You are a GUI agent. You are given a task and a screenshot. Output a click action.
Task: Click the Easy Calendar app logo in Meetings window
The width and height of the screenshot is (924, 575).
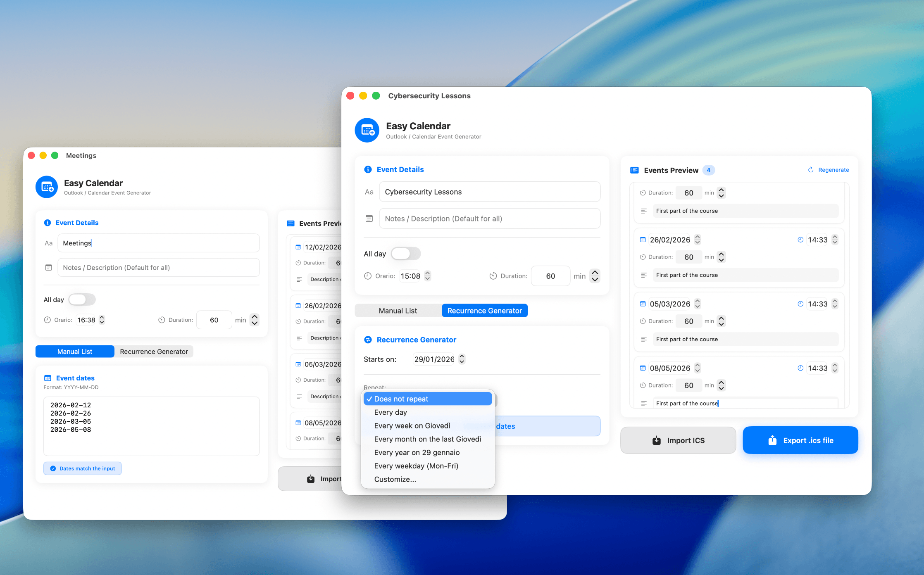[x=47, y=187]
